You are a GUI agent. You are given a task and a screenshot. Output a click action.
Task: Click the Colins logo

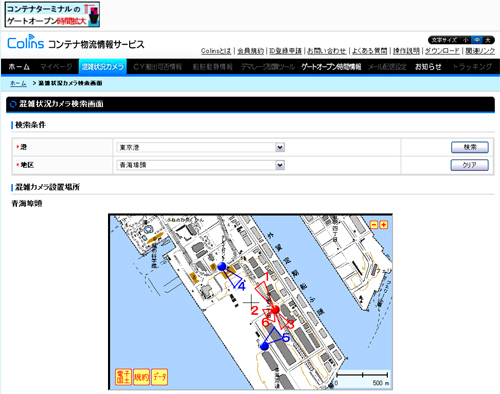pos(25,42)
